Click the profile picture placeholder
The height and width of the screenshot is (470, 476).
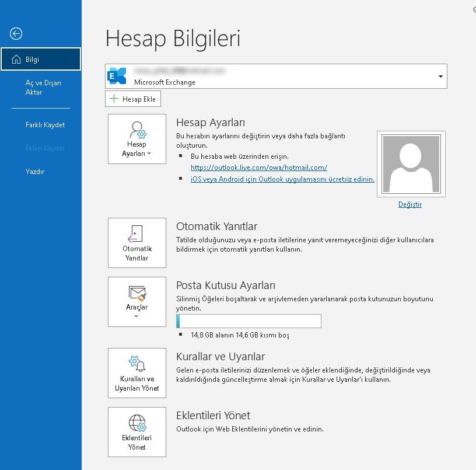point(411,163)
